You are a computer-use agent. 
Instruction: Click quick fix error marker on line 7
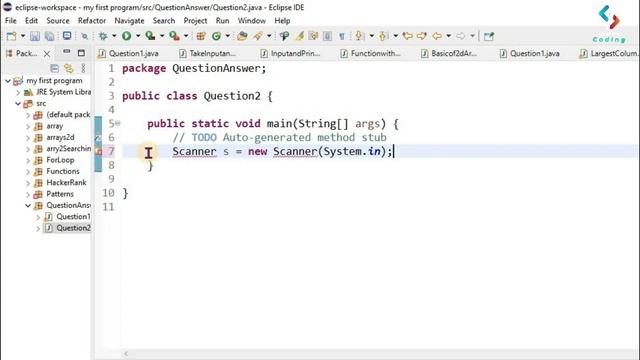[98, 151]
